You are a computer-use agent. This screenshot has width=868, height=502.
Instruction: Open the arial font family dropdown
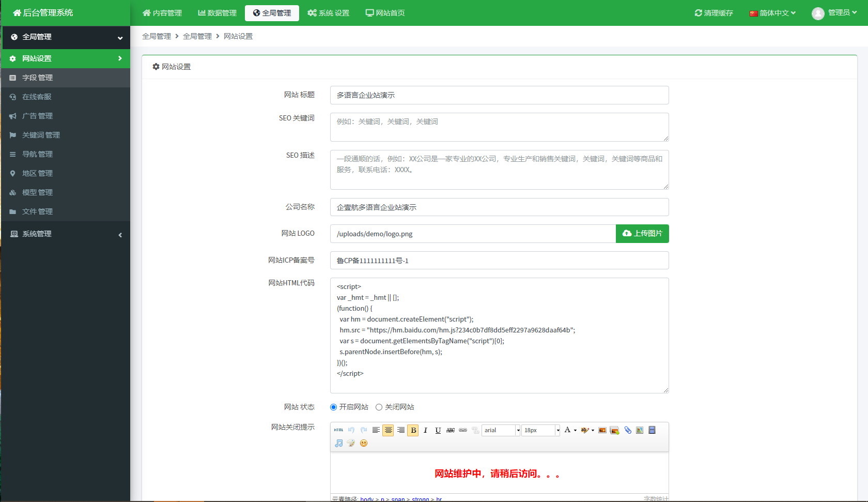[501, 430]
